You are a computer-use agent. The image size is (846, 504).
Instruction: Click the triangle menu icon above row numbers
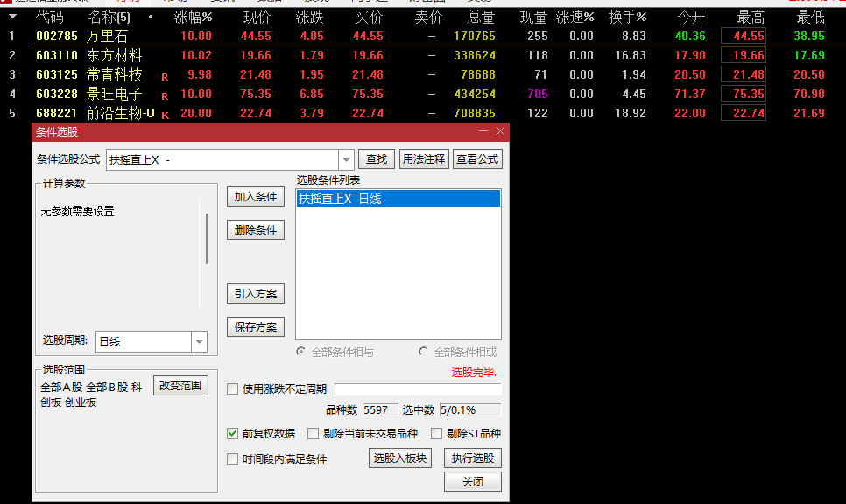[12, 17]
